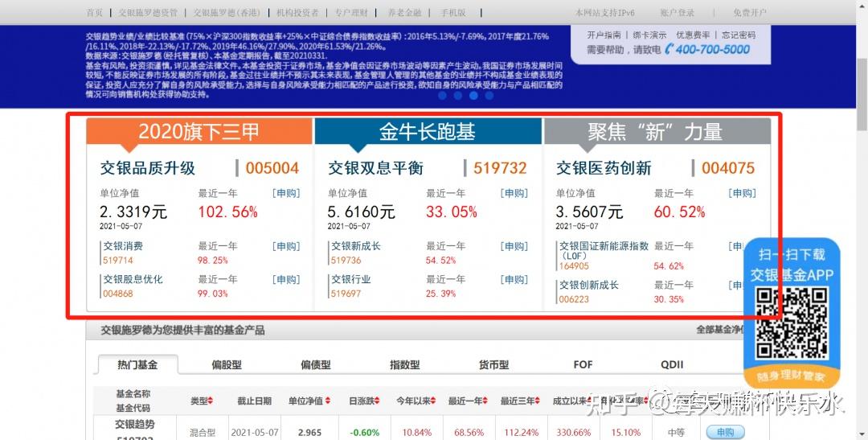Click the 2.965 net value cell
This screenshot has width=868, height=440.
[x=309, y=432]
